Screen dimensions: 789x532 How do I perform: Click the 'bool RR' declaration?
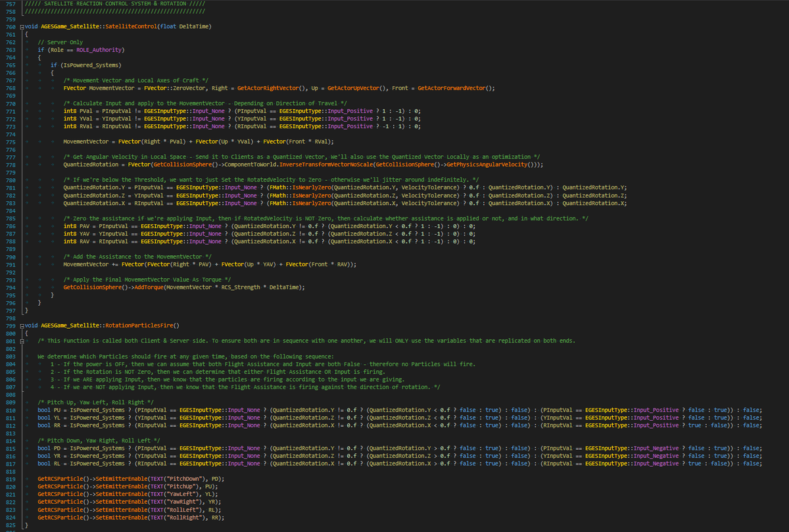[x=50, y=425]
